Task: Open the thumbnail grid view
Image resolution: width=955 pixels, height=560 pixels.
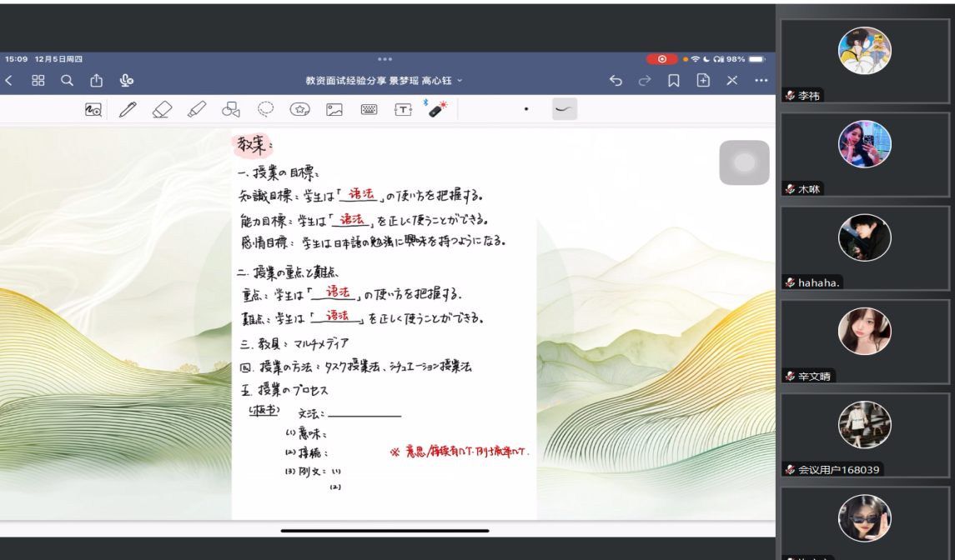Action: [x=38, y=81]
